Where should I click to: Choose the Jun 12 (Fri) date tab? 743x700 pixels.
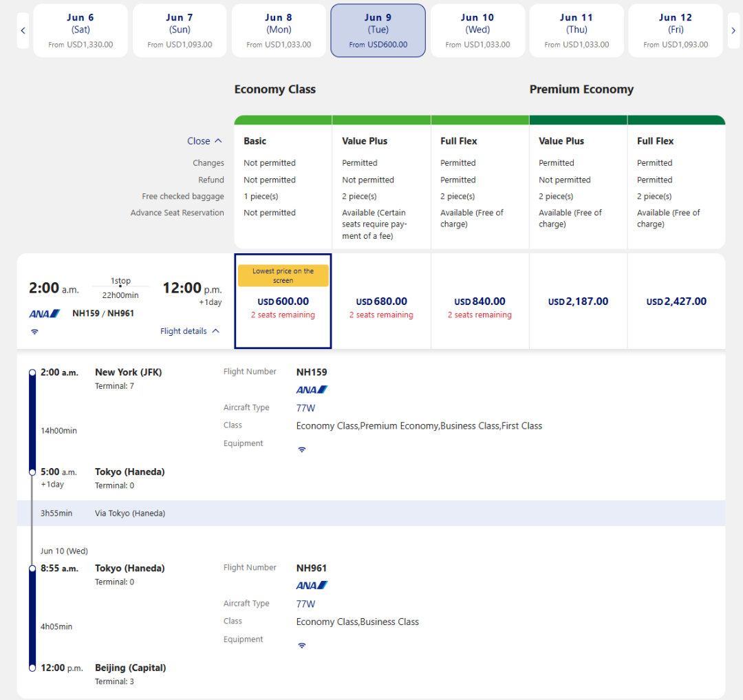[676, 30]
